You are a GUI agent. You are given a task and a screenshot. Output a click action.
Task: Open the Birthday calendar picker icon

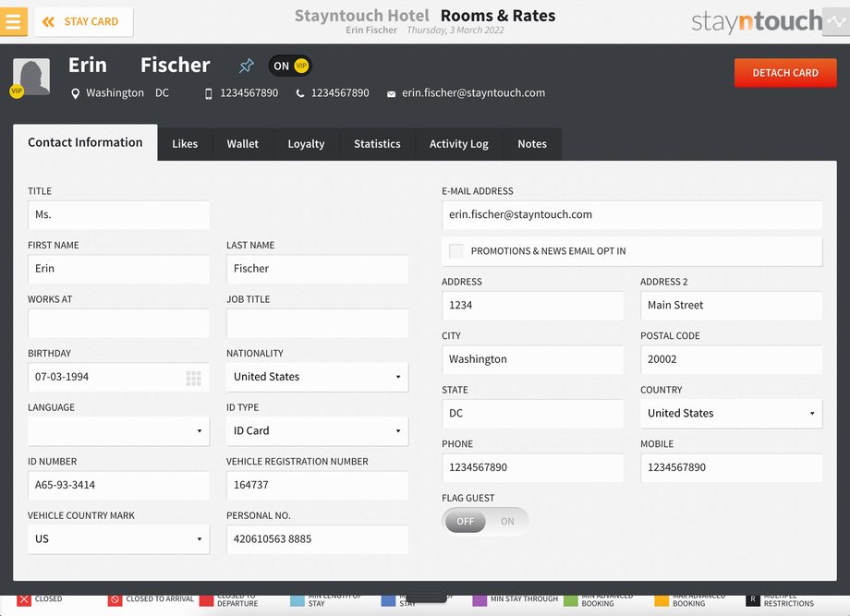click(x=193, y=378)
